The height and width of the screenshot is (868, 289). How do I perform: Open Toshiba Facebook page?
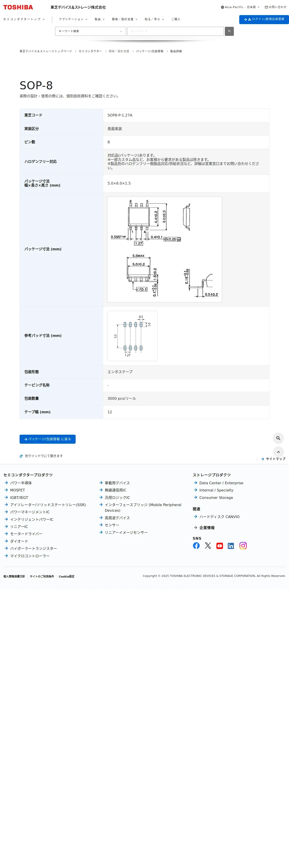click(x=196, y=546)
